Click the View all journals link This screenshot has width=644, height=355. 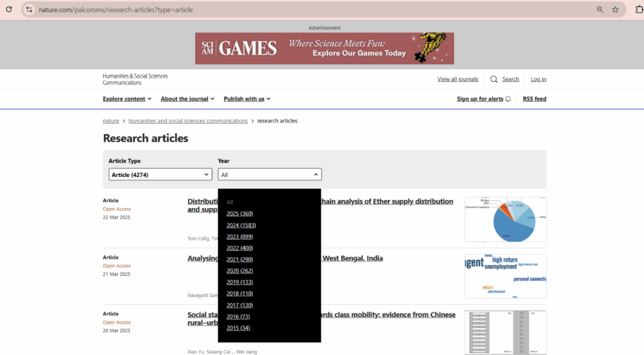tap(457, 79)
